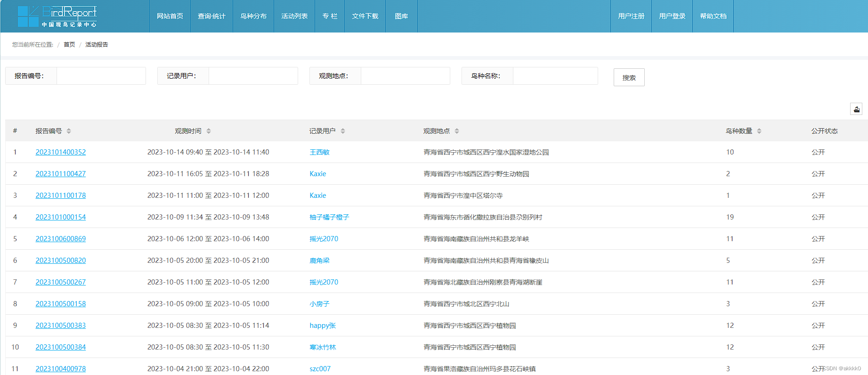
Task: Go to 用户登录 page
Action: point(672,16)
